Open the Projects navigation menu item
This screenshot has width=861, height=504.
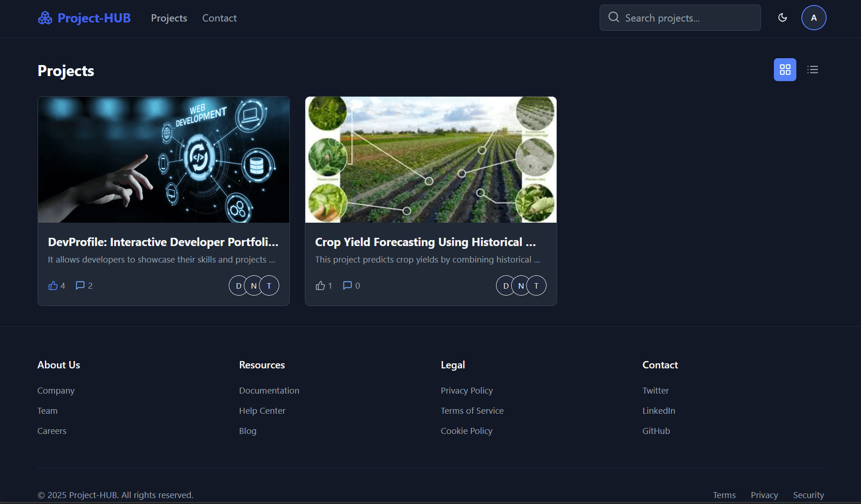coord(169,18)
